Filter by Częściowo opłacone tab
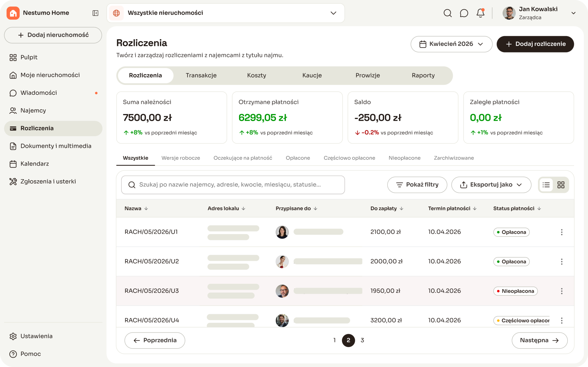 (x=349, y=158)
